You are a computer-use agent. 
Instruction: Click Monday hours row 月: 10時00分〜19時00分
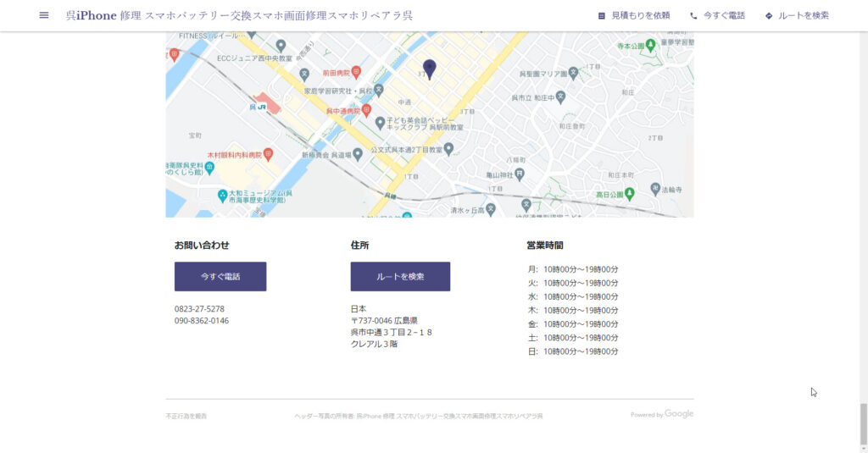pyautogui.click(x=573, y=269)
